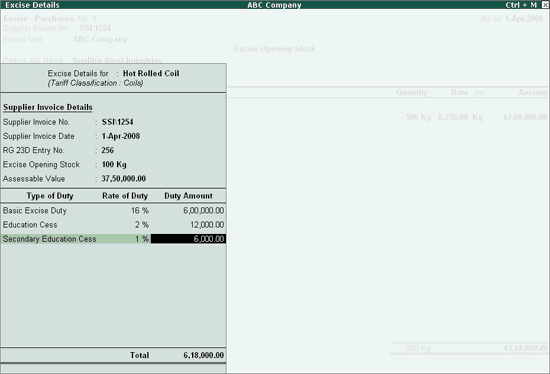Click the Basic Excise Duty amount 6,00,000.00
This screenshot has width=550, height=374.
(x=203, y=211)
